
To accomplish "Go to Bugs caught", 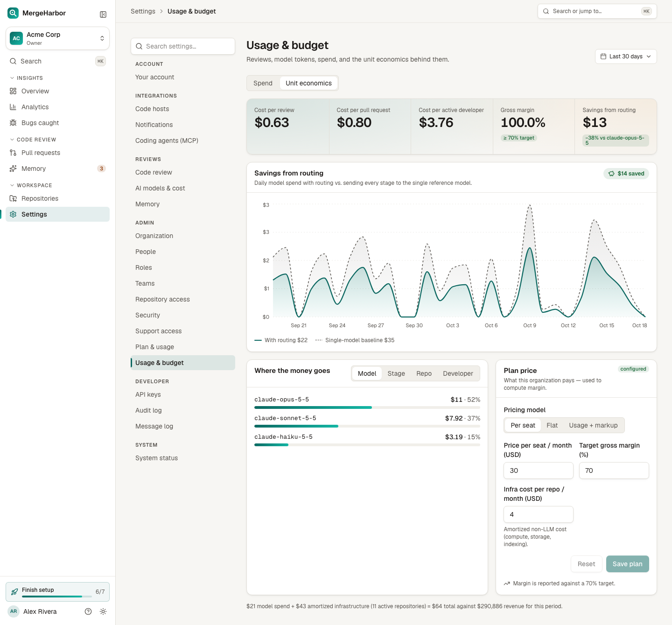I will [x=57, y=123].
